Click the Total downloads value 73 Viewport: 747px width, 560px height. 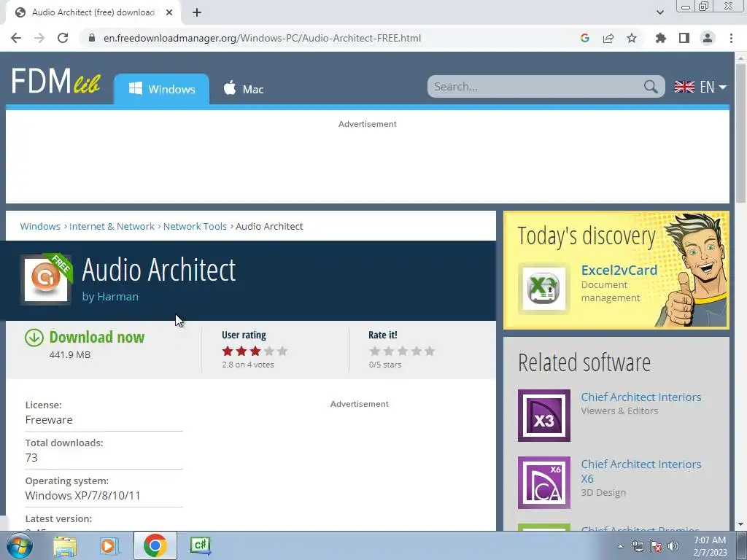tap(31, 458)
